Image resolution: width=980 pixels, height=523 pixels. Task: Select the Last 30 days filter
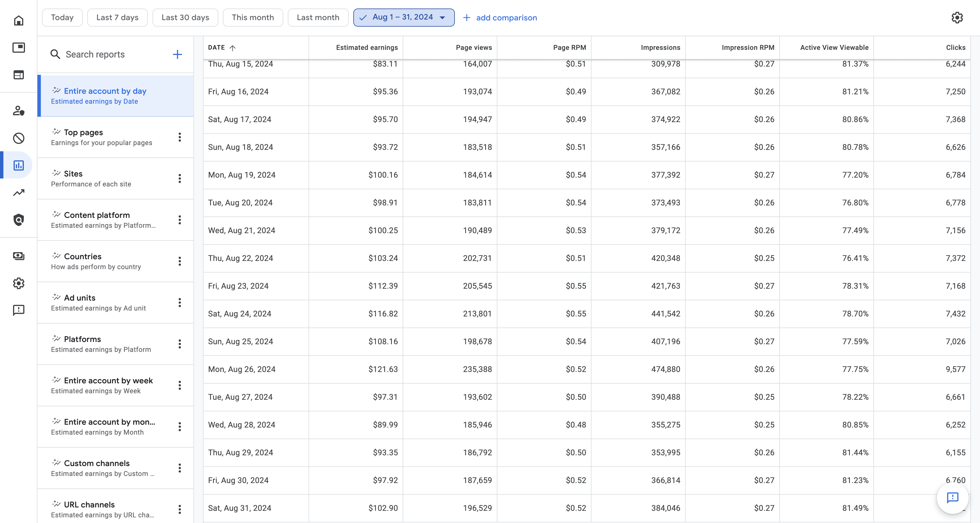tap(185, 18)
